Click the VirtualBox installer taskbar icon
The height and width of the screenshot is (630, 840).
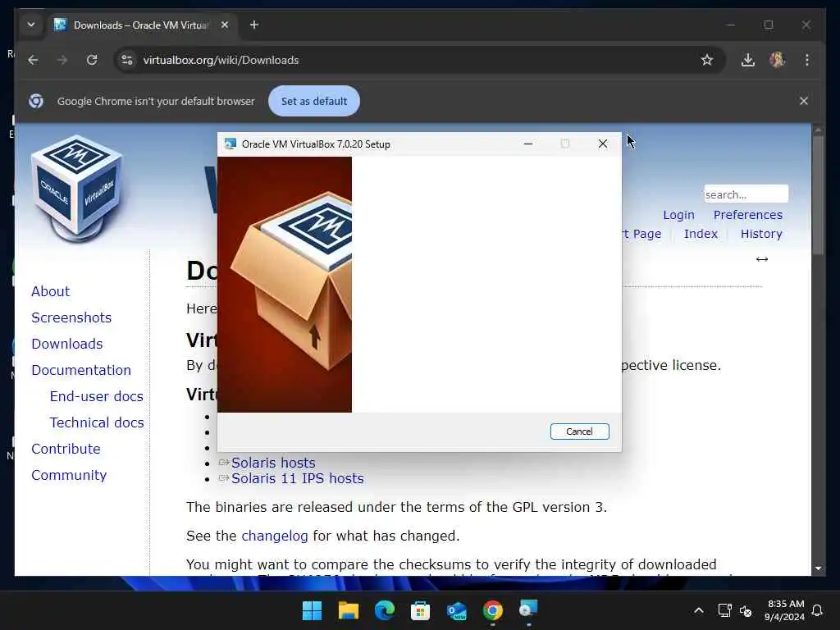tap(528, 609)
